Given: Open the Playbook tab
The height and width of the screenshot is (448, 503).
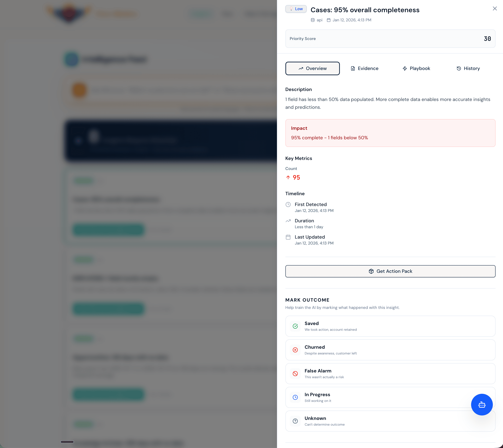Looking at the screenshot, I should pyautogui.click(x=416, y=68).
